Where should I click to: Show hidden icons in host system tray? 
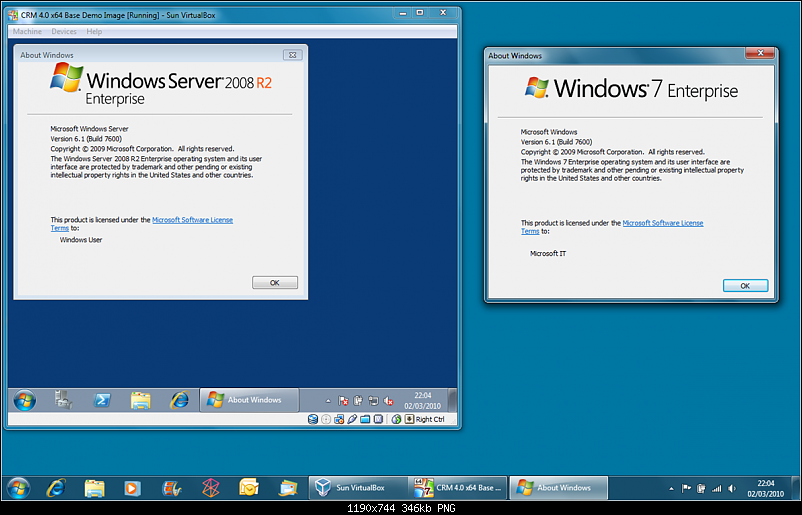[x=671, y=488]
